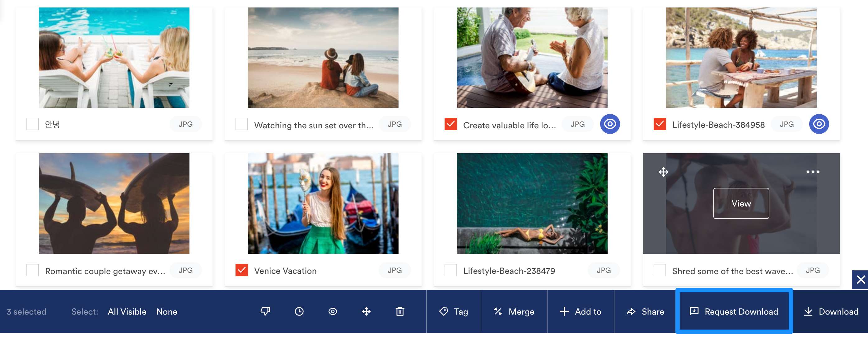Viewport: 868px width, 347px height.
Task: Click the JPG tag on Romantic couple getaway card
Action: point(185,270)
